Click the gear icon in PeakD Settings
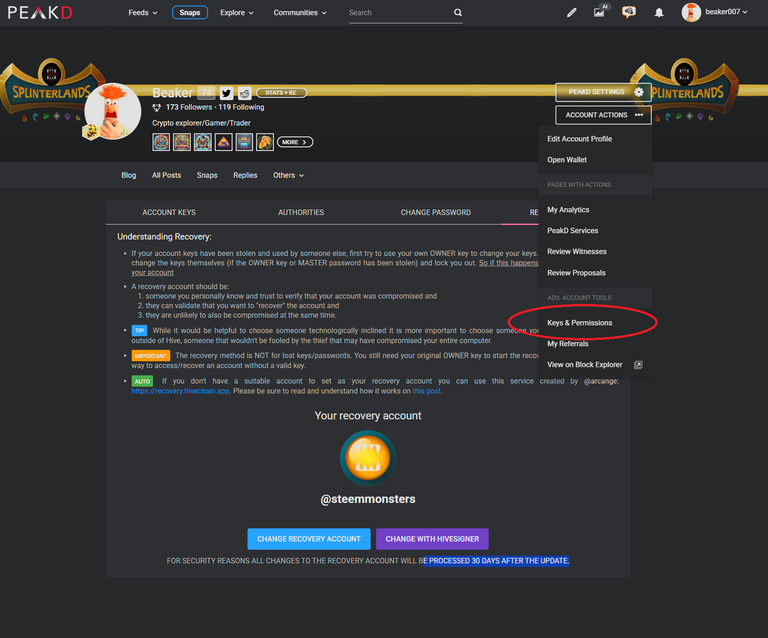The image size is (768, 638). point(639,92)
